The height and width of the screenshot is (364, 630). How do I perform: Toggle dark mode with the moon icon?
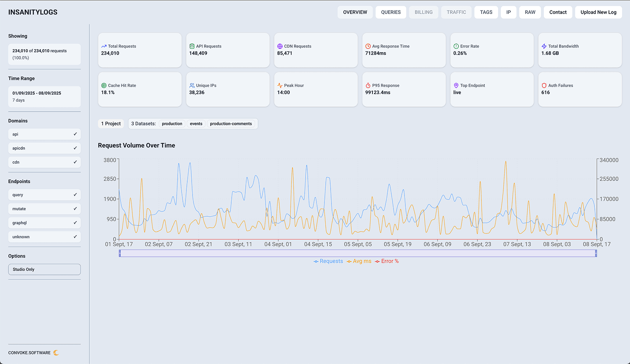(x=56, y=353)
